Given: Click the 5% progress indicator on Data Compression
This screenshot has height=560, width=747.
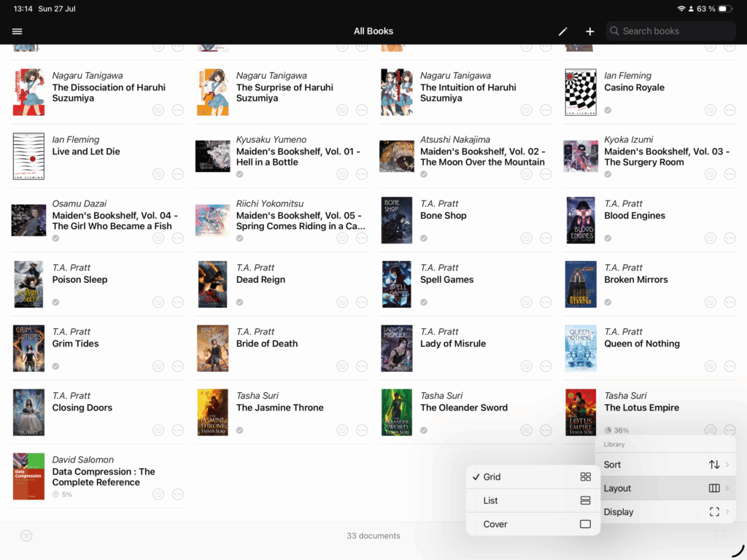Looking at the screenshot, I should coord(62,494).
